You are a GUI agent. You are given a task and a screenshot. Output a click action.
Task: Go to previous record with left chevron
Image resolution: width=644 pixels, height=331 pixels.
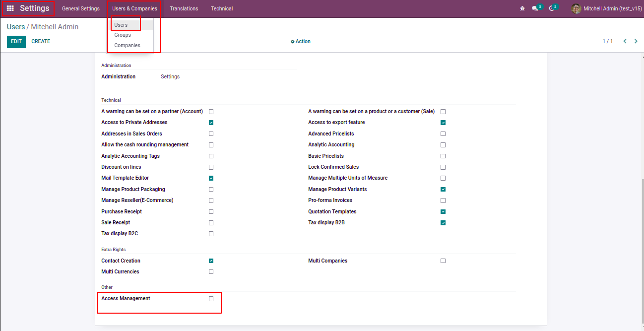point(625,41)
